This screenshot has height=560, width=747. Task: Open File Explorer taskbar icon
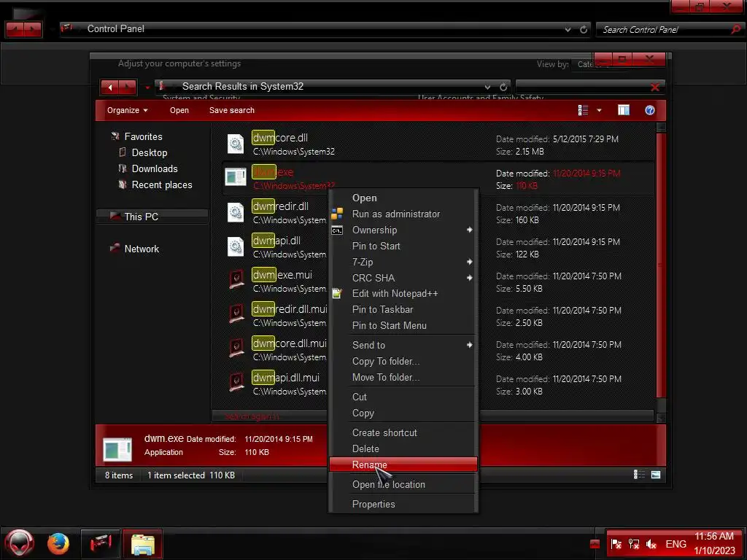tap(142, 544)
